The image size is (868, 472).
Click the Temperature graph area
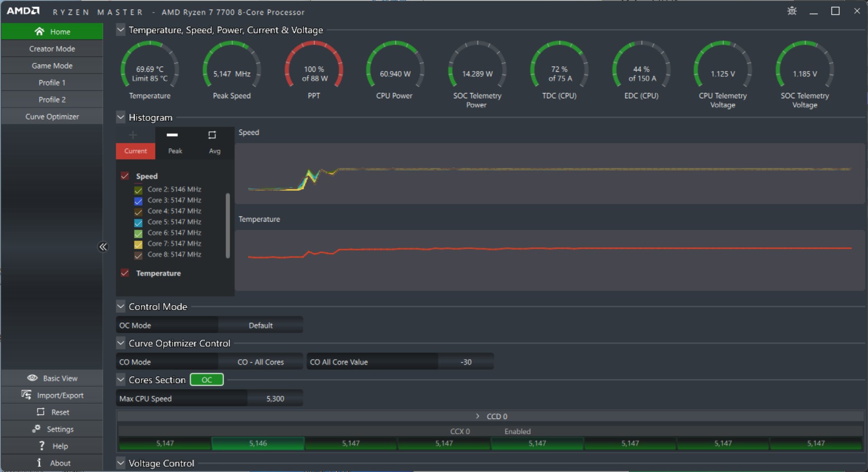pyautogui.click(x=550, y=260)
